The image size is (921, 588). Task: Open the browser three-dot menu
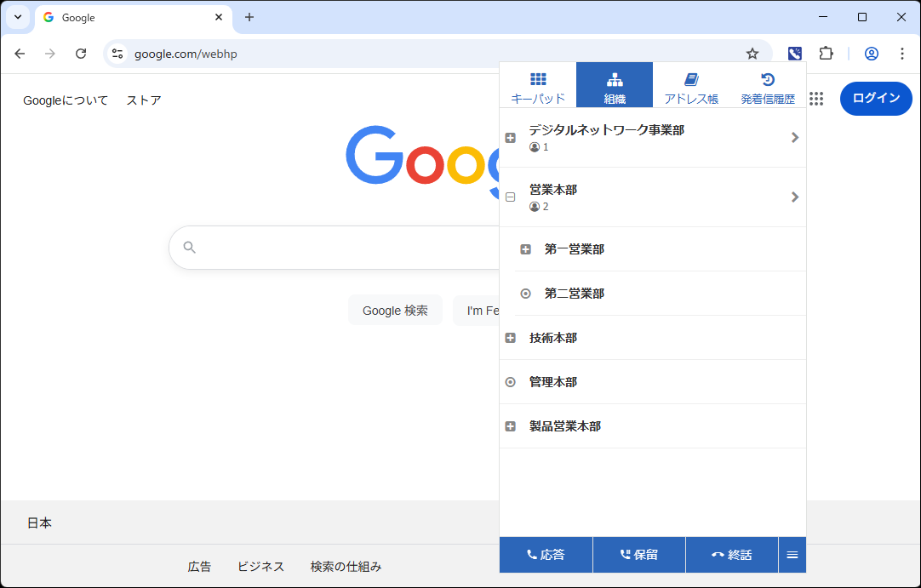(x=902, y=53)
